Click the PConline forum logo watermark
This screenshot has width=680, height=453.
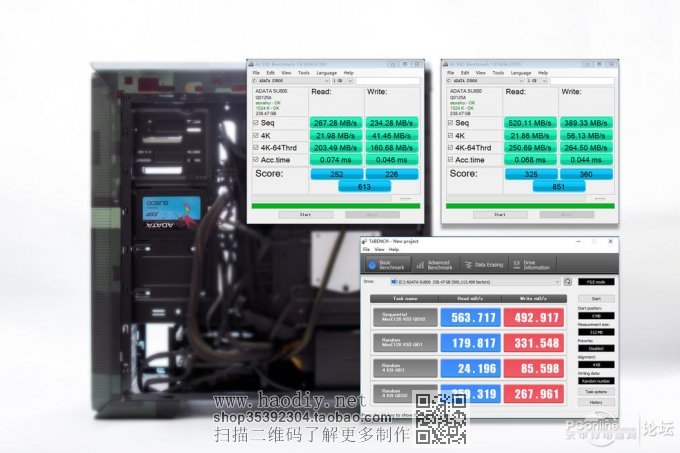tap(623, 423)
